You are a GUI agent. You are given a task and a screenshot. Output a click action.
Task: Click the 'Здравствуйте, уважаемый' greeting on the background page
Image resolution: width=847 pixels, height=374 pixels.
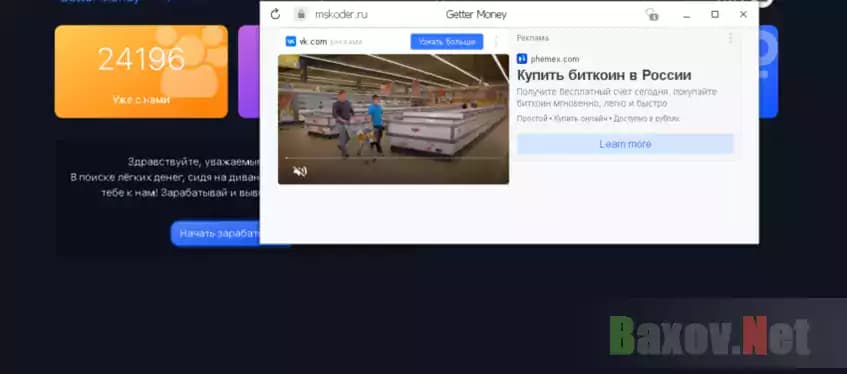[x=194, y=162]
